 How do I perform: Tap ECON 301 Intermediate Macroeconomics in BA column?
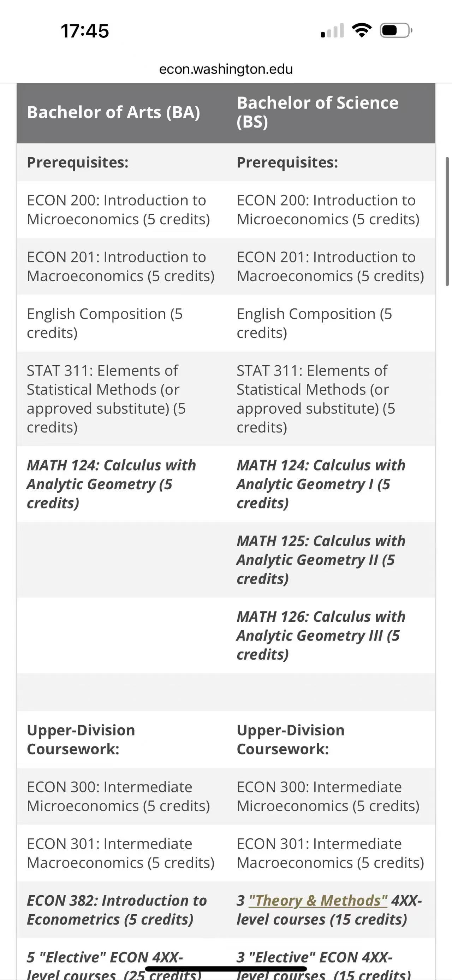pos(120,853)
